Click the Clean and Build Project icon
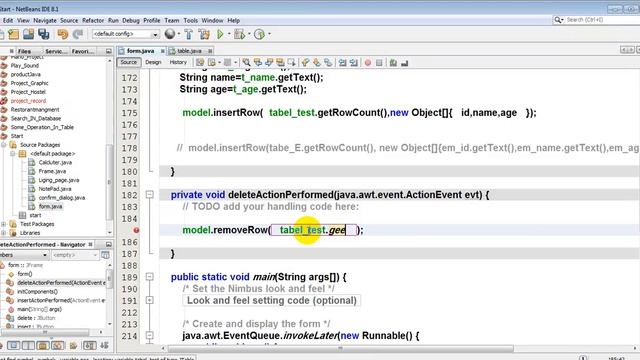This screenshot has height=360, width=640. pos(204,34)
